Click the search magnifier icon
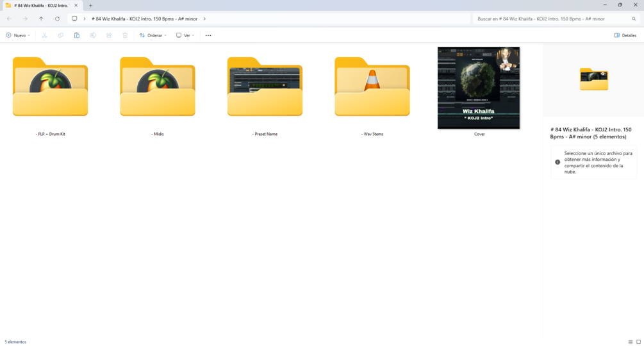This screenshot has width=644, height=346. tap(634, 19)
